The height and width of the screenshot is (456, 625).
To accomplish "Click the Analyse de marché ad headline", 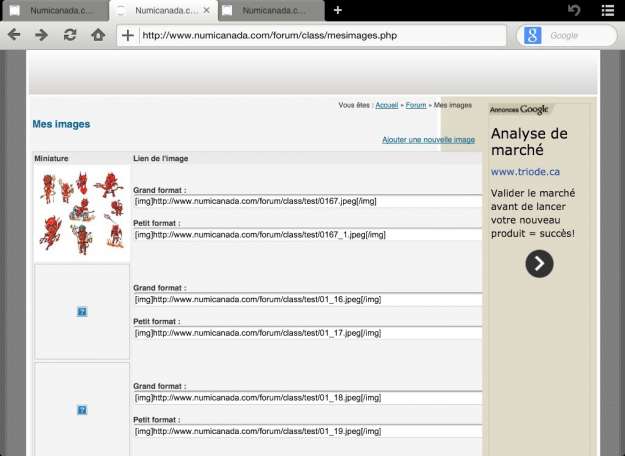I will coord(529,142).
